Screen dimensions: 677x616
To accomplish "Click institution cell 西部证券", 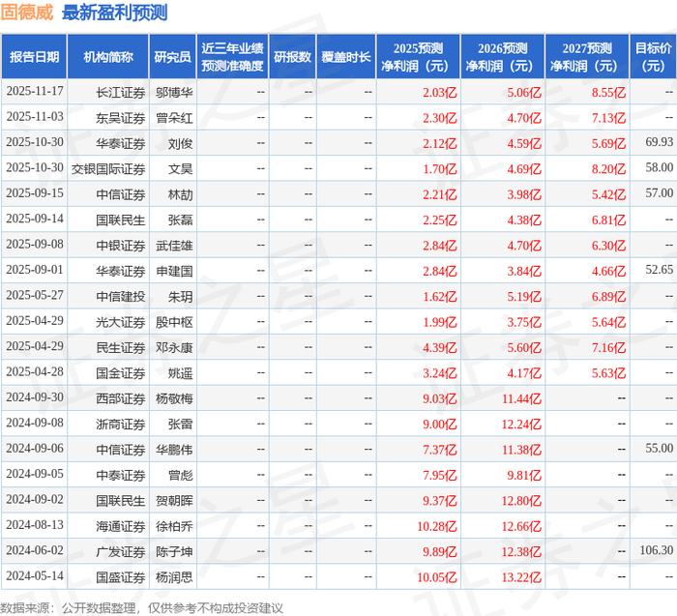I will [x=121, y=398].
